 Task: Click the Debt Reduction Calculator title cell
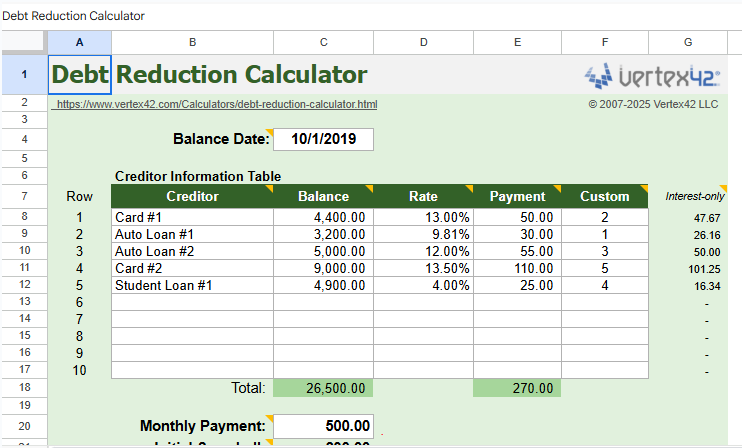[210, 75]
